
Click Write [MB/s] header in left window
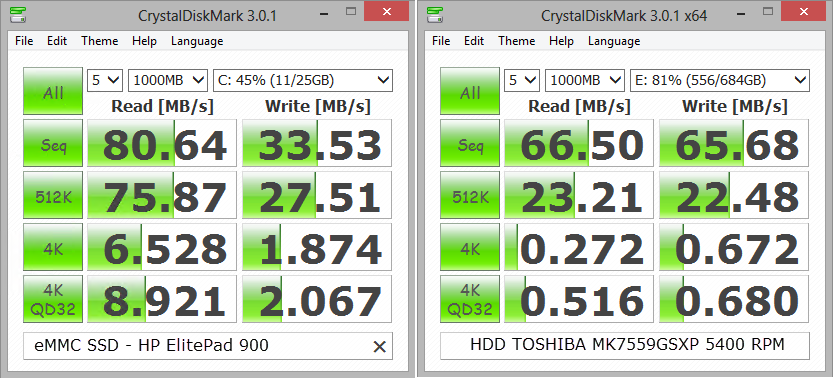pos(318,106)
